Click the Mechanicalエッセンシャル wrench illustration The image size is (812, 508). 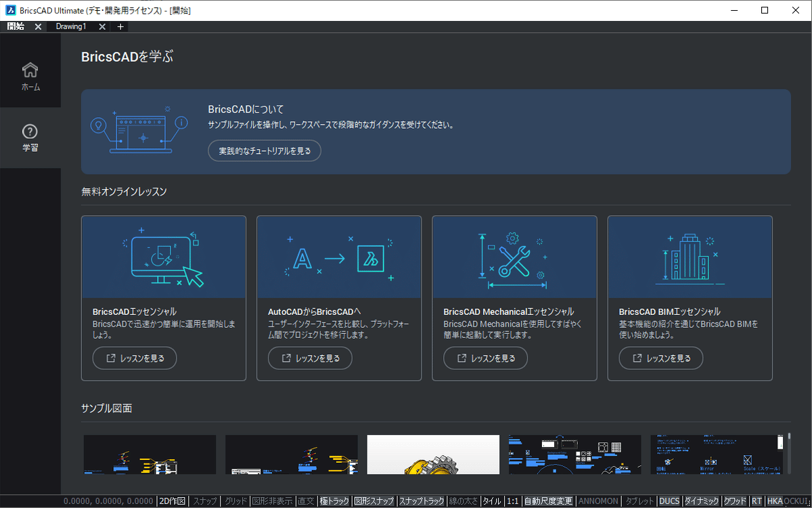514,257
